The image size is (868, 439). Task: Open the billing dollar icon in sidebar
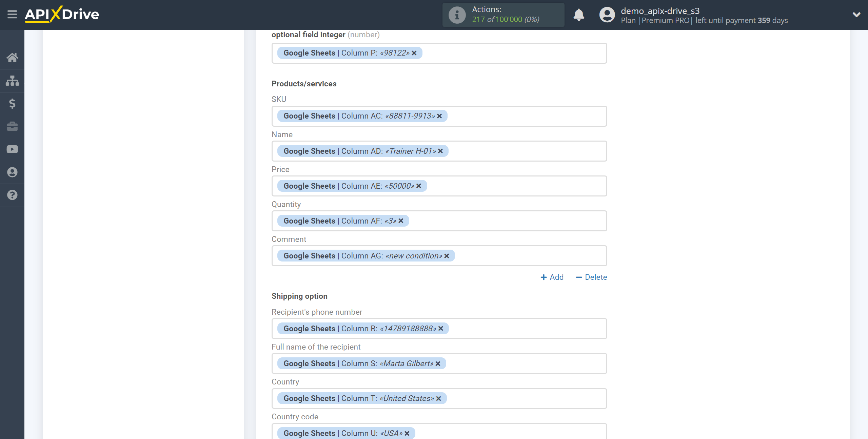pyautogui.click(x=12, y=103)
